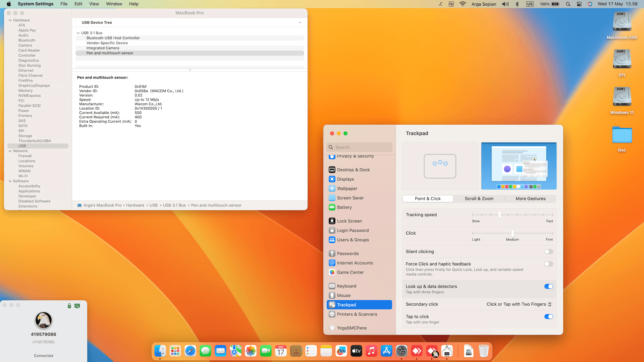Collapse the USB 3.1 Bus tree
644x362 pixels.
[78, 33]
